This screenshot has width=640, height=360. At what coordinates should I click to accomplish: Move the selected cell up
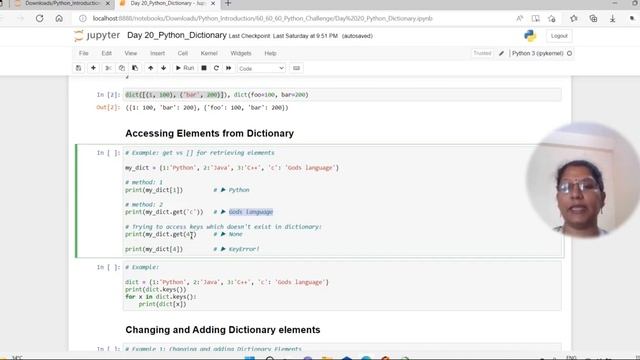point(151,68)
